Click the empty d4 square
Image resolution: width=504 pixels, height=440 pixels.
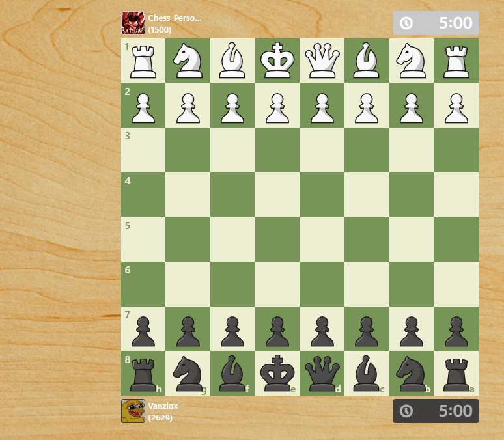pyautogui.click(x=322, y=195)
